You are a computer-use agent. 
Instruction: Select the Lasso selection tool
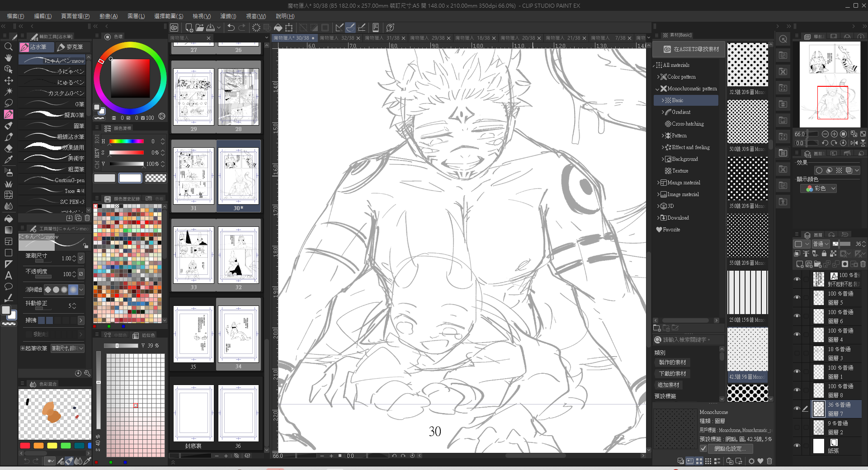coord(8,103)
